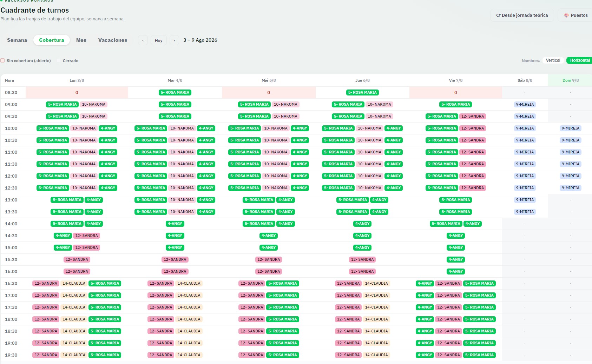Click 14-CLAUDIA chip Thursday 18:00

point(376,319)
